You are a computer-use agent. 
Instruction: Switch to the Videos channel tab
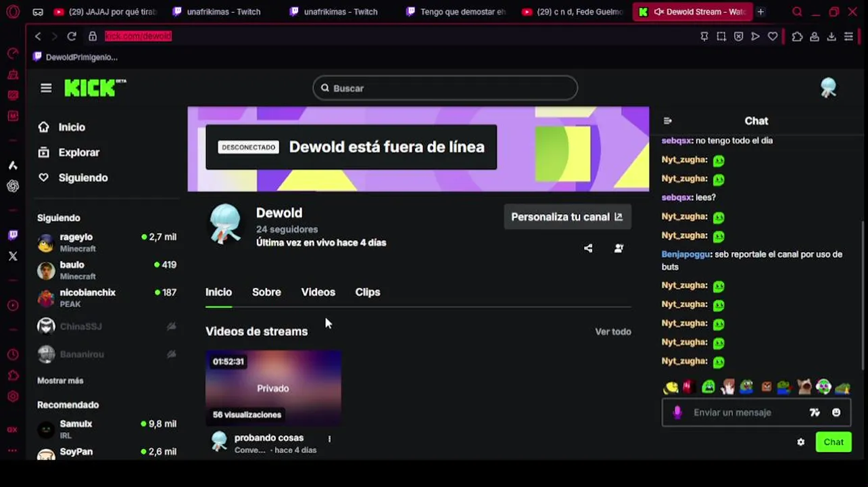click(x=318, y=292)
